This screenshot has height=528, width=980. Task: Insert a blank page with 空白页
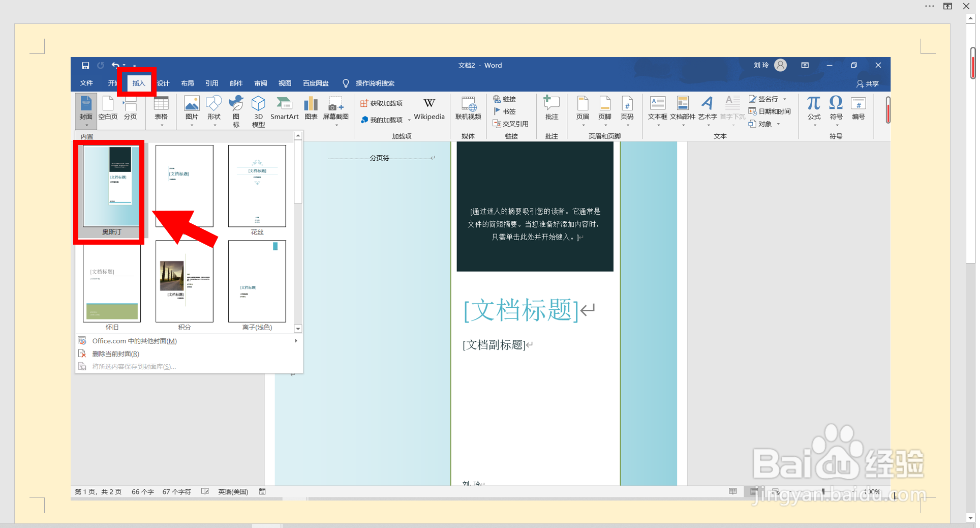[x=108, y=108]
